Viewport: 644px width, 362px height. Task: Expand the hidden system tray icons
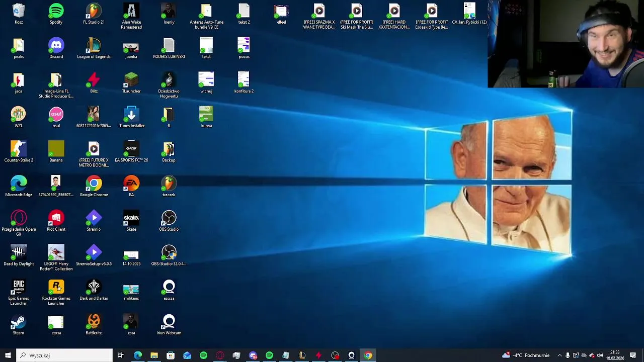coord(559,355)
